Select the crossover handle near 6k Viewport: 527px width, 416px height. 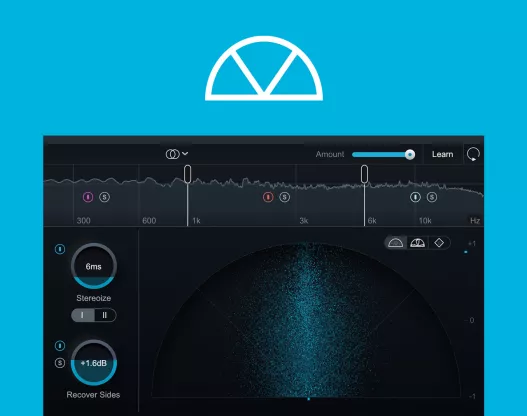tap(364, 174)
